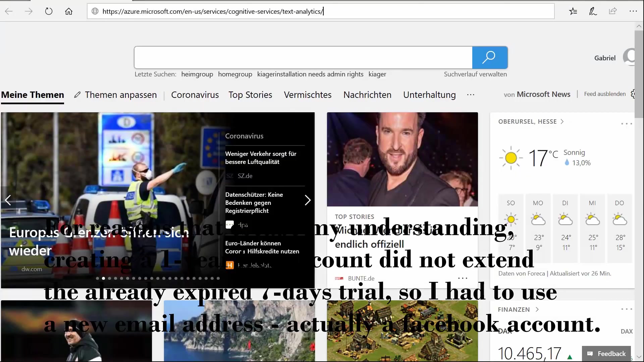
Task: Show previous carousel slide arrow
Action: click(8, 200)
